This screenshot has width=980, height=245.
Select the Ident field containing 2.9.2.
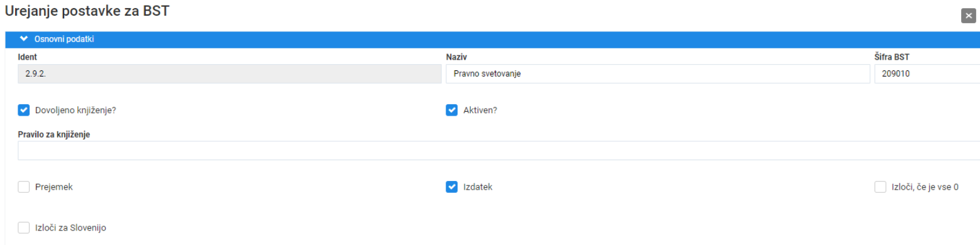(230, 73)
